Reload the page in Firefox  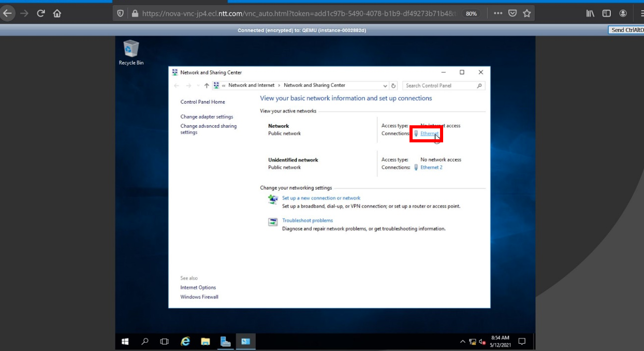[41, 13]
